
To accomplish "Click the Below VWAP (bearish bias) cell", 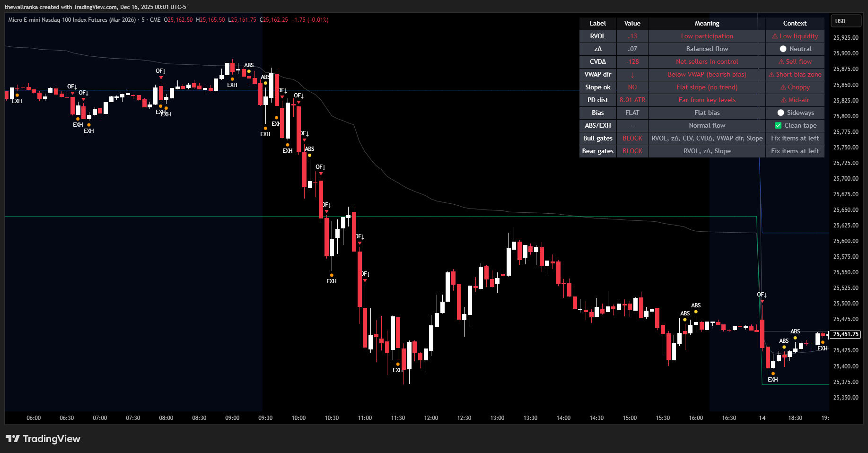I will pos(707,74).
